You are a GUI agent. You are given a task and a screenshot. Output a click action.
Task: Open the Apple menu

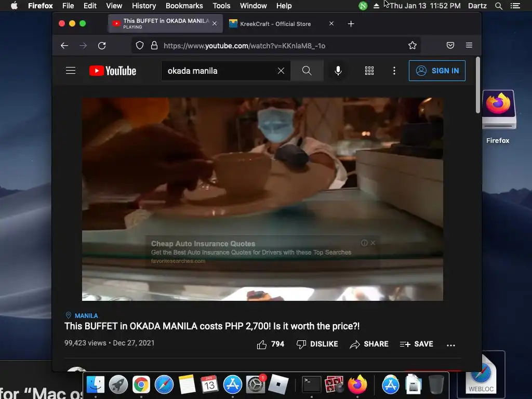(14, 6)
